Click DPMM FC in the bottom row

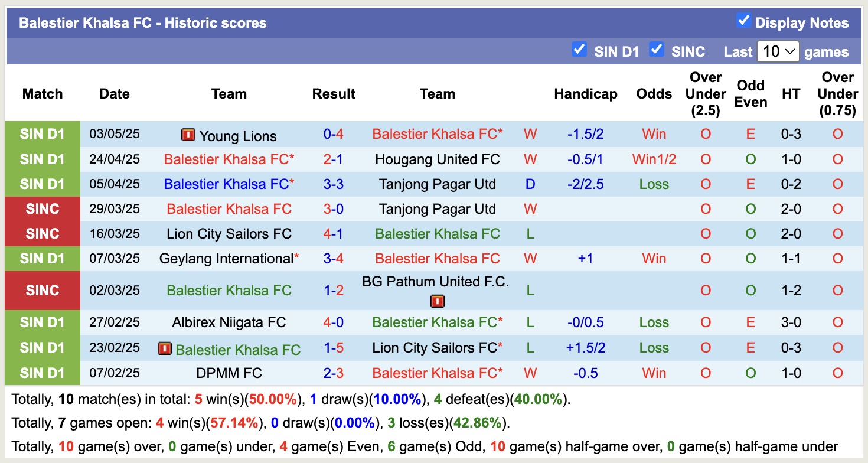[229, 373]
